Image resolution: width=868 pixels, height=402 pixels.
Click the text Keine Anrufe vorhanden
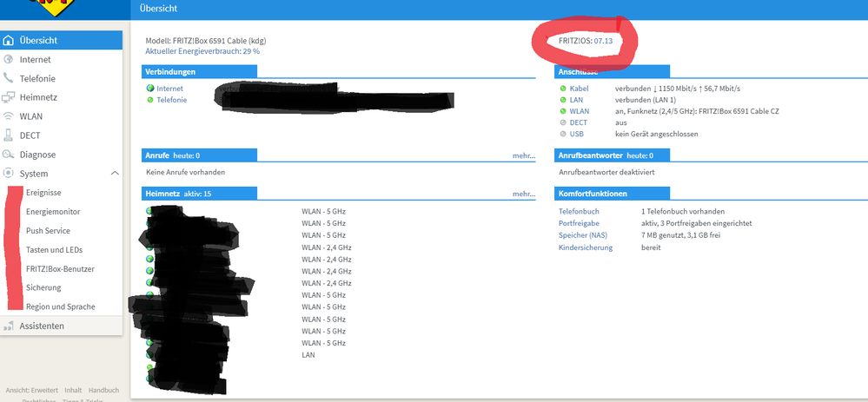(x=185, y=172)
